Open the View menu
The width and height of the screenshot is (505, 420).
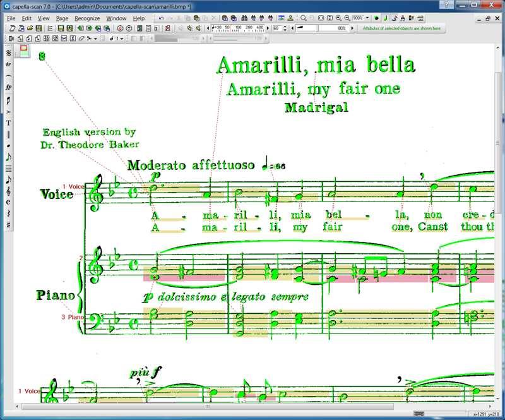point(44,18)
